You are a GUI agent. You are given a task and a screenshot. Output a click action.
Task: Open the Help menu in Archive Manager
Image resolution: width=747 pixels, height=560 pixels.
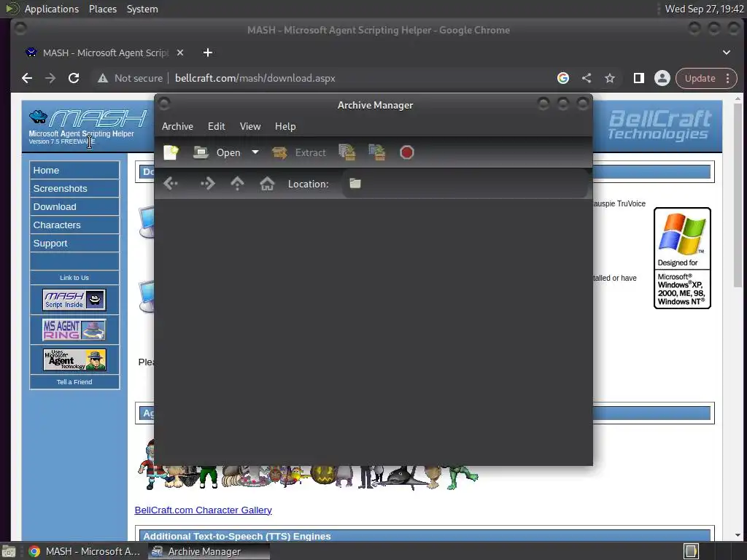point(285,126)
